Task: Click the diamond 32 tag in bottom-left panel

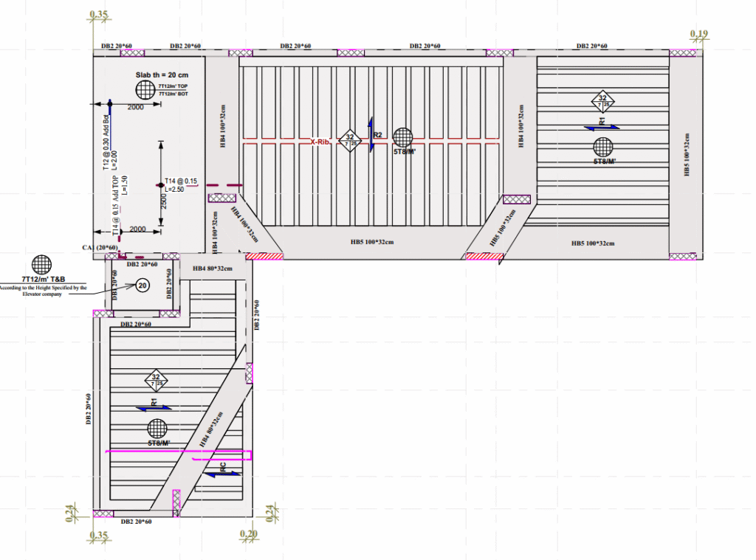Action: [156, 380]
